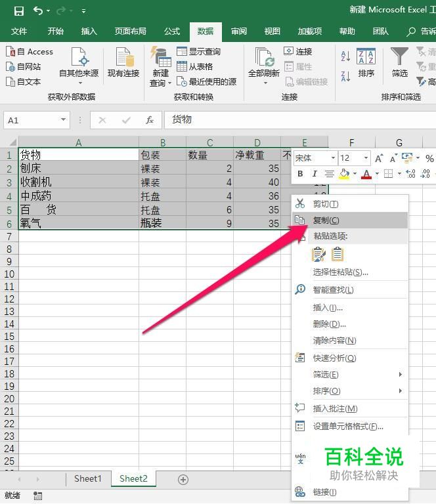Viewport: 436px width, 504px height.
Task: Click 连接 button in connections group
Action: point(298,51)
